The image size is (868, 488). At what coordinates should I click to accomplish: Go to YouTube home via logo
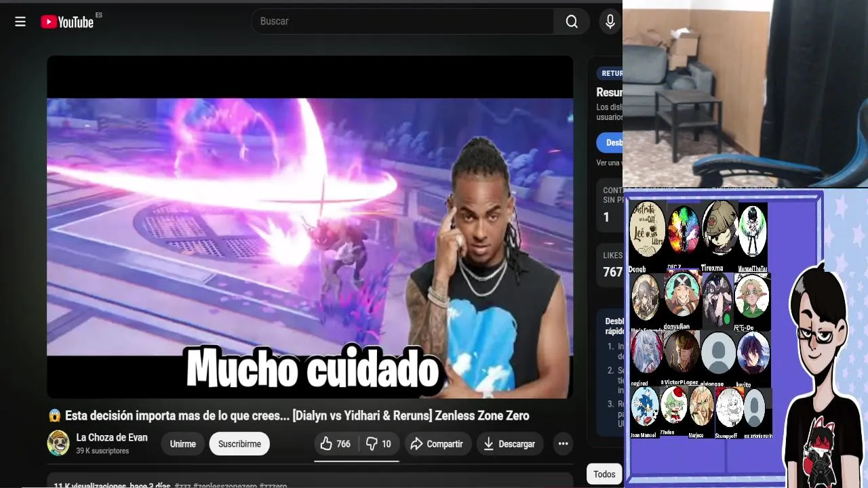(x=67, y=22)
